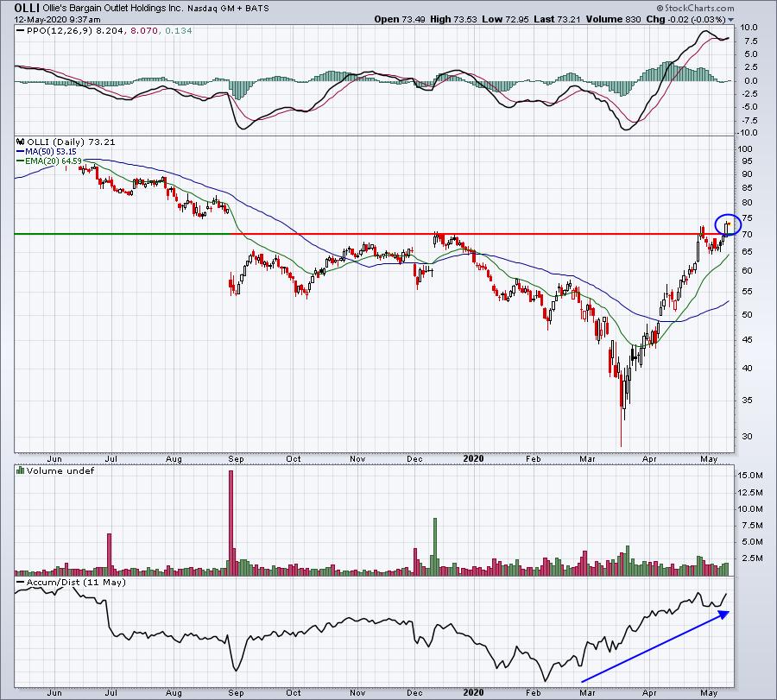
Task: Click the blue circle breakout annotation
Action: pos(728,224)
